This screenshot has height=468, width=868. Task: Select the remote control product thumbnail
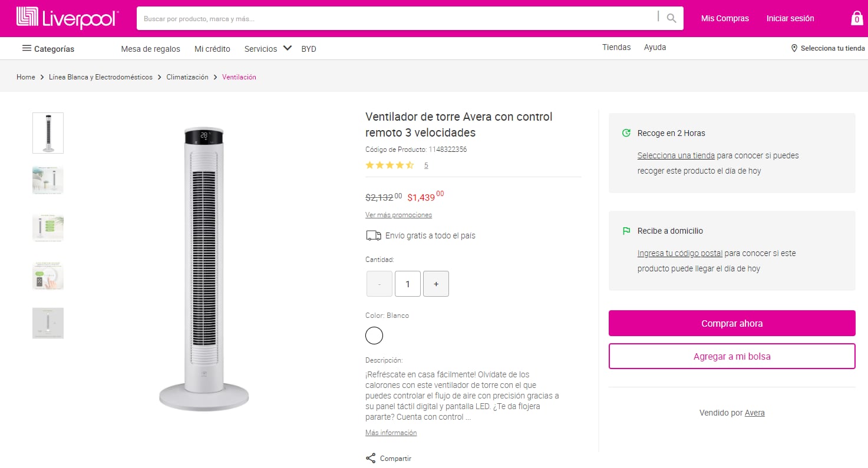coord(48,275)
